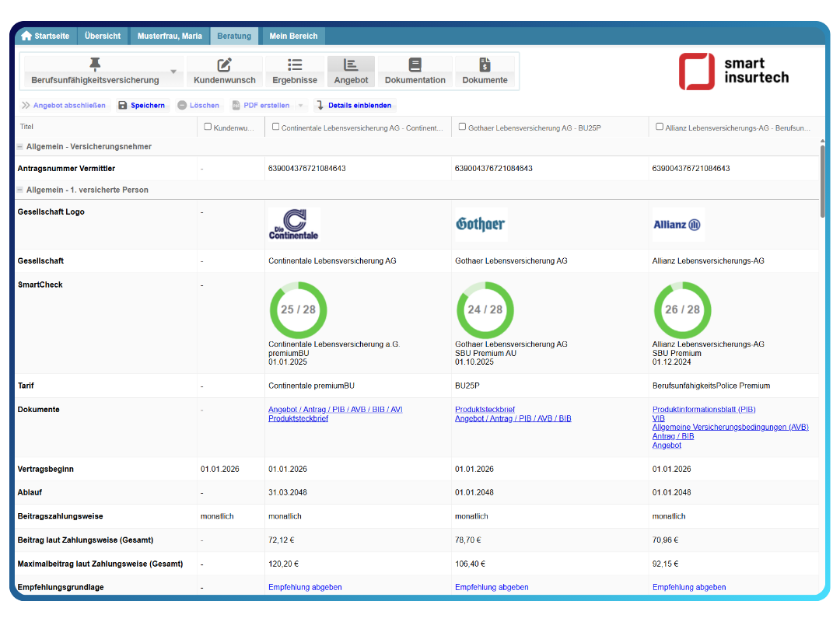Collapse the Allgemein - Versicherungsnehmer section

19,147
